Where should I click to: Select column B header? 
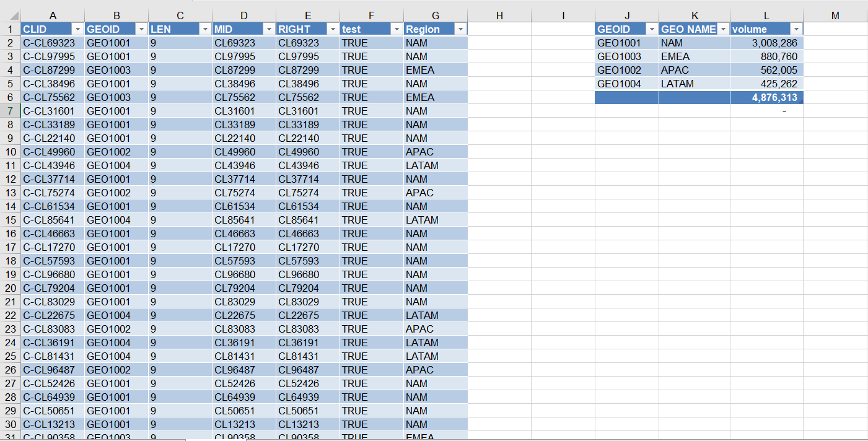click(x=116, y=15)
